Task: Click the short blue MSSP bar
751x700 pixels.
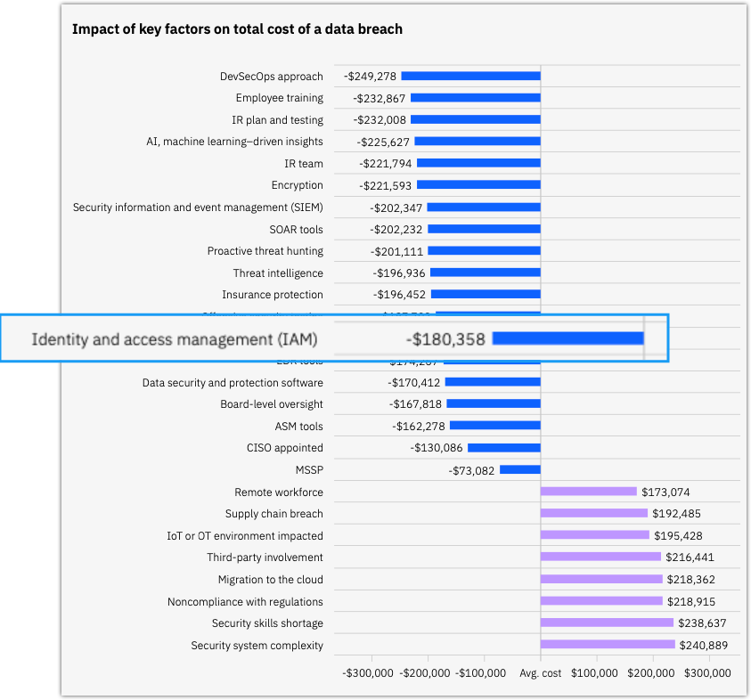Action: pos(519,469)
